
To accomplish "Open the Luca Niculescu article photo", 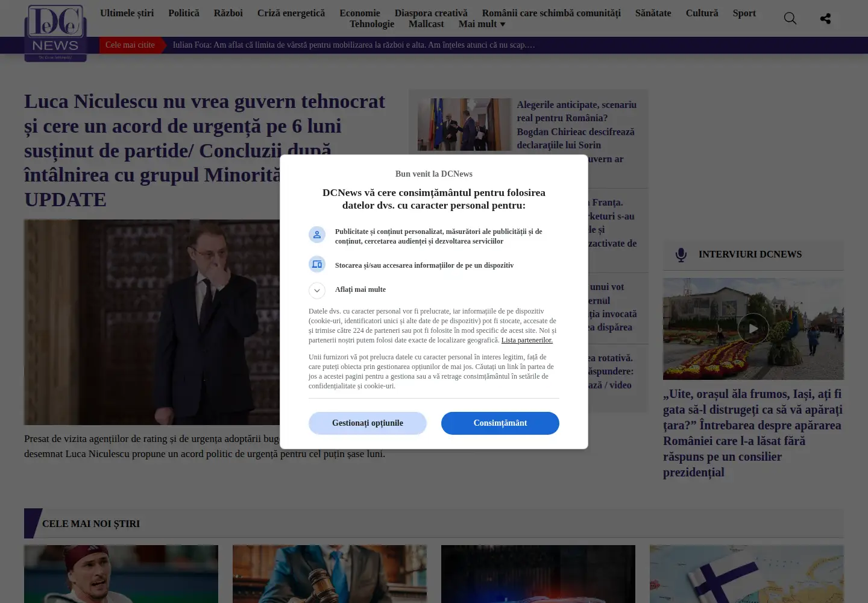I will coord(152,322).
